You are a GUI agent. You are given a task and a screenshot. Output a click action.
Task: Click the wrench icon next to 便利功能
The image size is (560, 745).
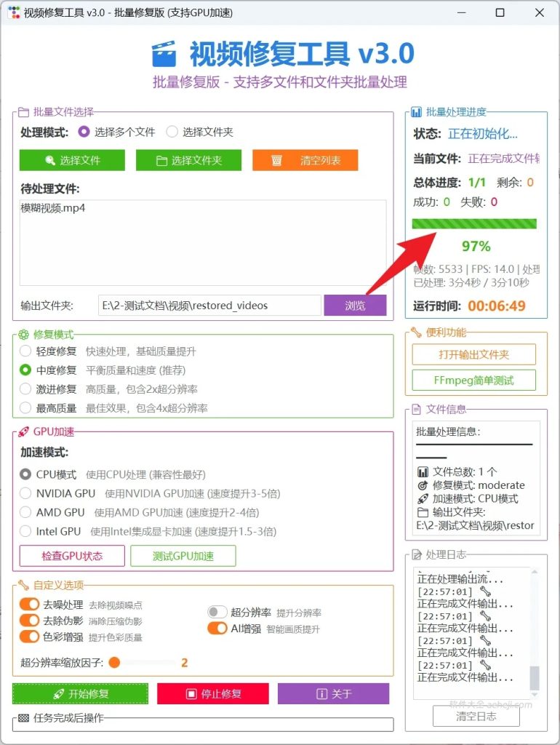tap(416, 332)
